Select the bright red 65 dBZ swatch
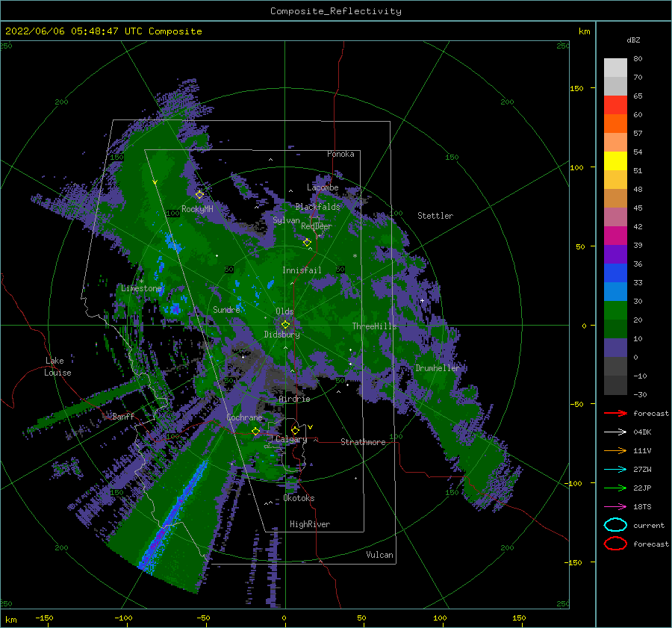Viewport: 672px width, 628px height. [615, 105]
